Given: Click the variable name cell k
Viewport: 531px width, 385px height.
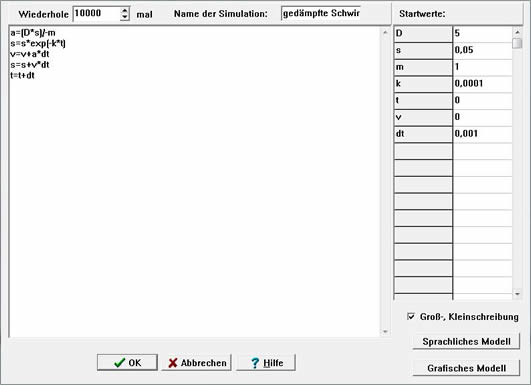Looking at the screenshot, I should 423,84.
